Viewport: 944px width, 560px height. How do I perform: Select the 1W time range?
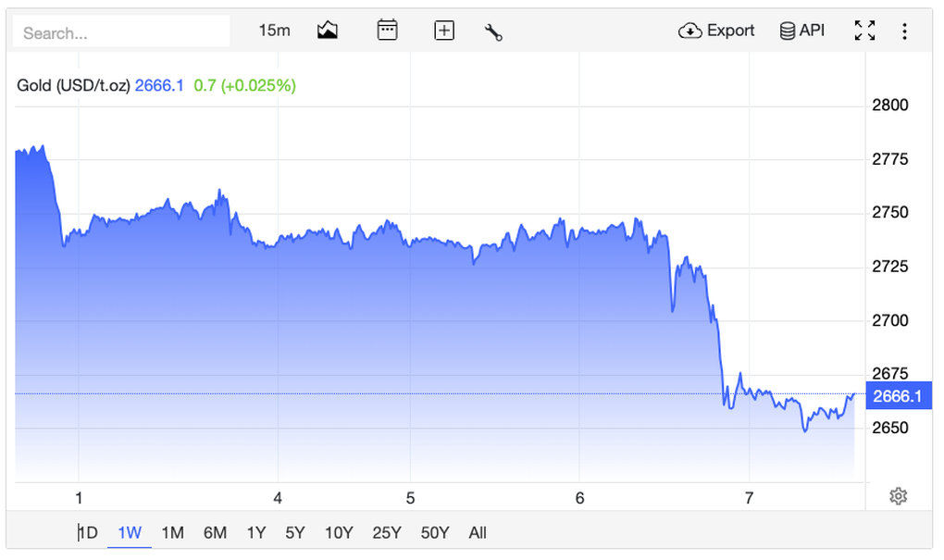pyautogui.click(x=130, y=532)
